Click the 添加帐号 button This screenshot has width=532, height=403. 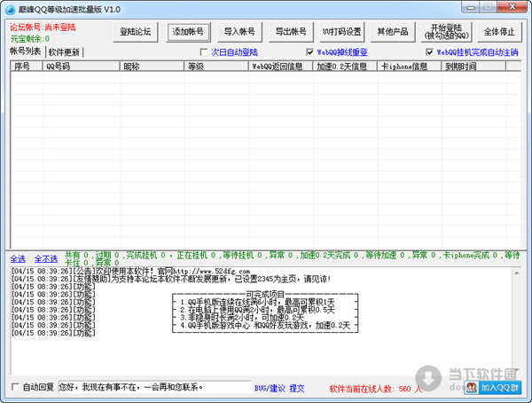188,32
